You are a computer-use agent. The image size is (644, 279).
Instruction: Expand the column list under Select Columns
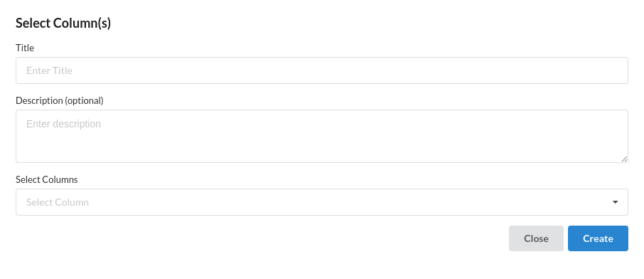(x=321, y=202)
